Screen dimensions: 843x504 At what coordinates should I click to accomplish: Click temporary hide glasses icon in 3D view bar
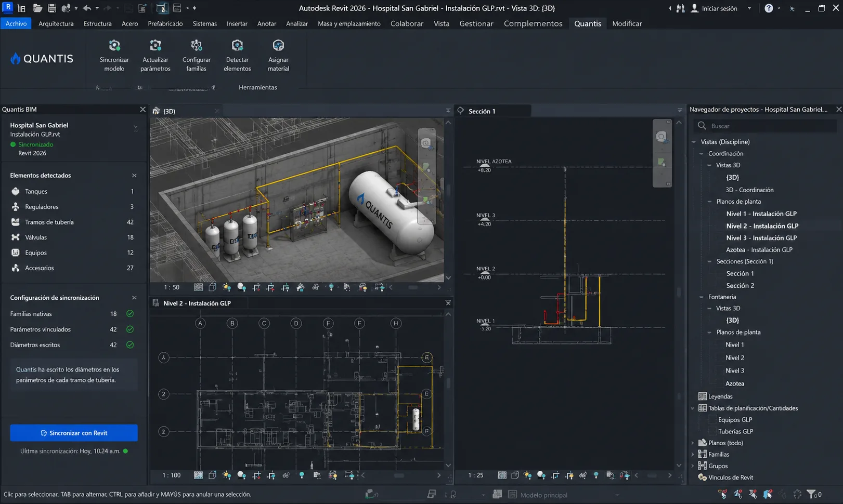[316, 287]
